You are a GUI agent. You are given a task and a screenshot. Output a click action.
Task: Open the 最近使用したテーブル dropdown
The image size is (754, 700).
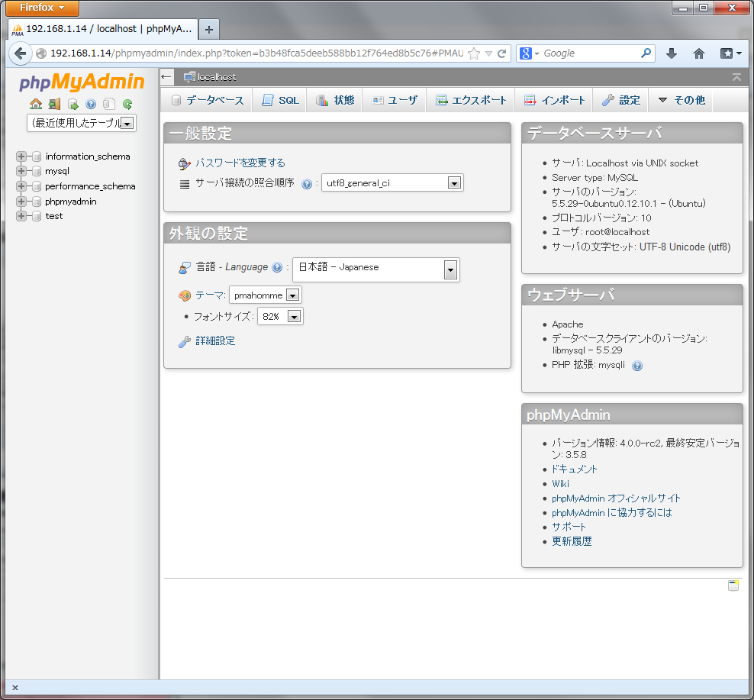point(81,123)
